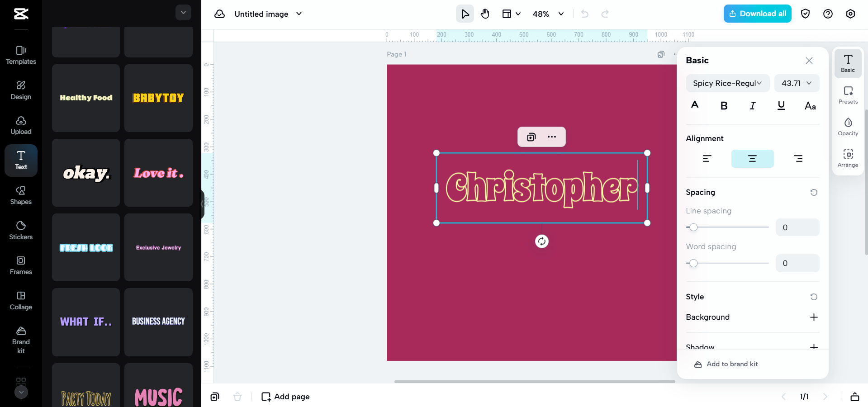Open the shield privacy icon
Screen dimensions: 868x407
805,14
